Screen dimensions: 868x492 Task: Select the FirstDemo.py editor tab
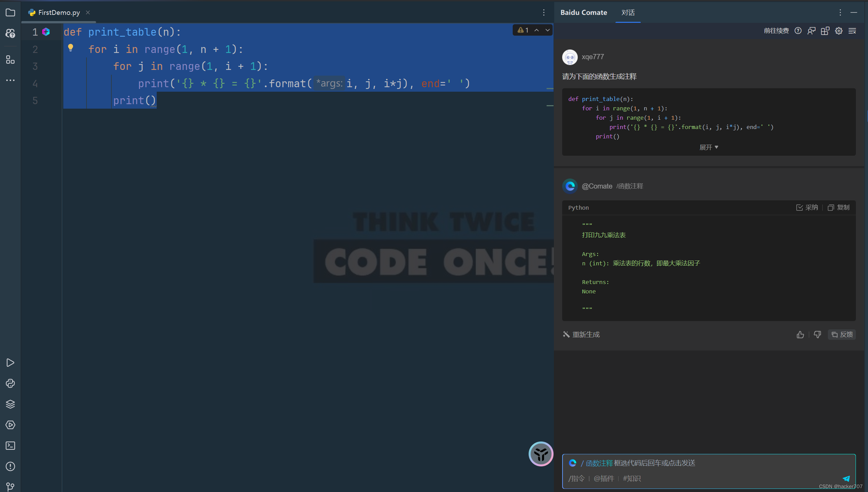pos(59,12)
